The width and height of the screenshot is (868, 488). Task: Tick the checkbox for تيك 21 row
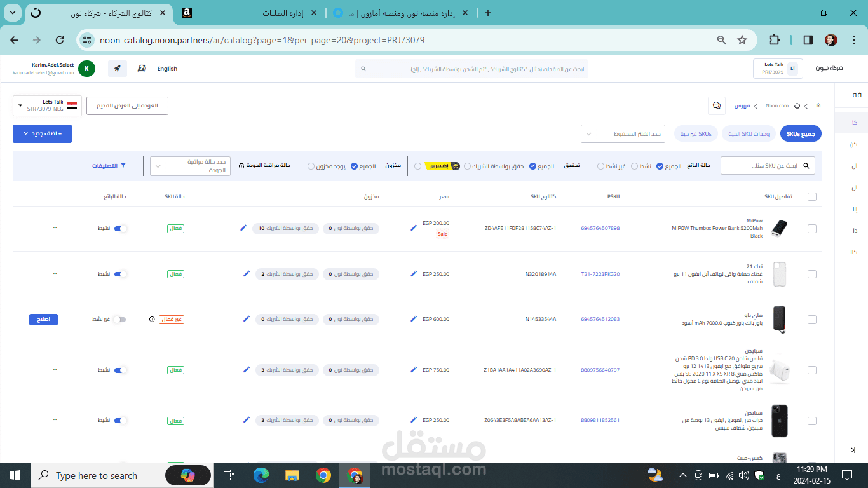click(x=812, y=274)
